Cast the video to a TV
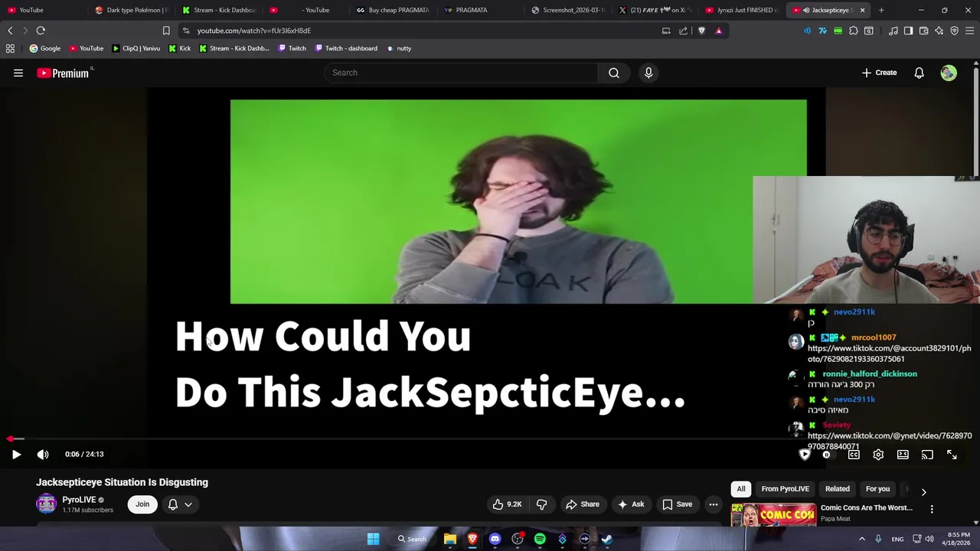980x551 pixels. point(927,455)
